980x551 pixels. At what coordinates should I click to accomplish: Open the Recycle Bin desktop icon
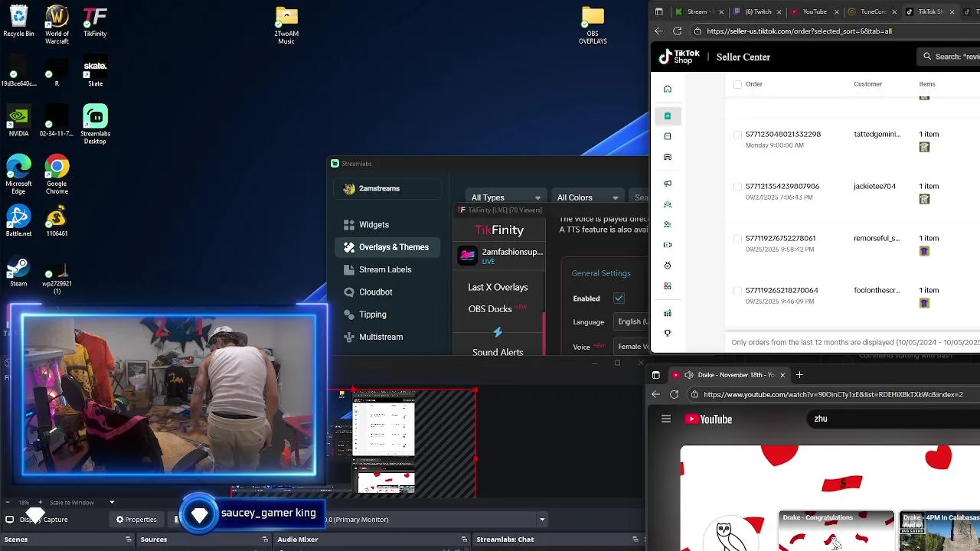pos(18,21)
